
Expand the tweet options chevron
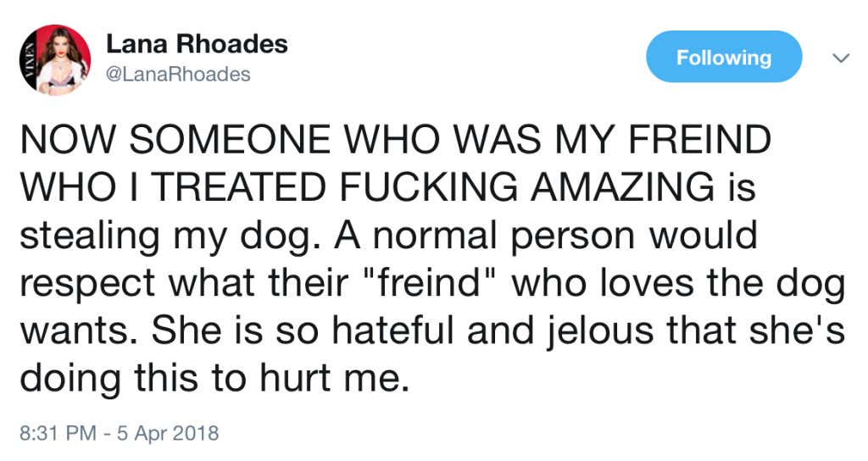tap(841, 58)
